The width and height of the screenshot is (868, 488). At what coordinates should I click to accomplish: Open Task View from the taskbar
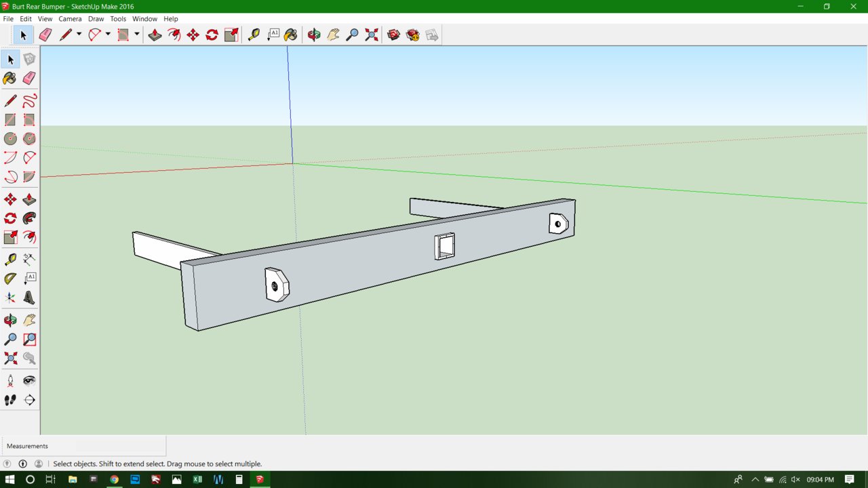[x=50, y=480]
